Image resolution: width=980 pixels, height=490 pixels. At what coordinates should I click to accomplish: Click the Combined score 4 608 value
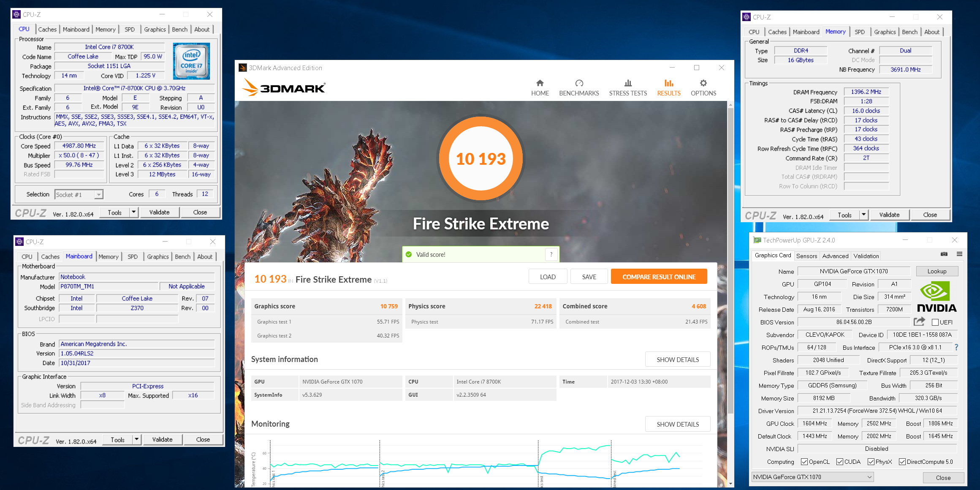699,306
